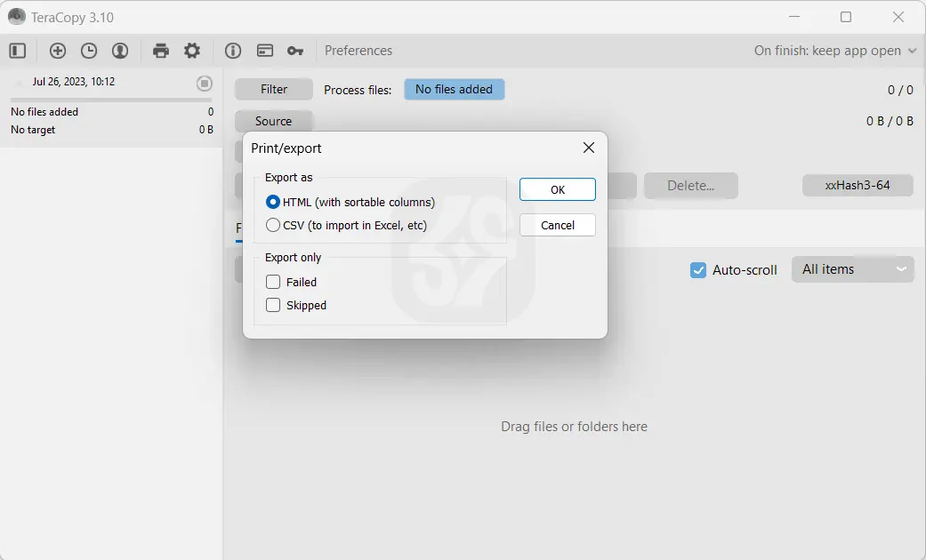Open the history clock icon
This screenshot has width=926, height=560.
point(89,51)
